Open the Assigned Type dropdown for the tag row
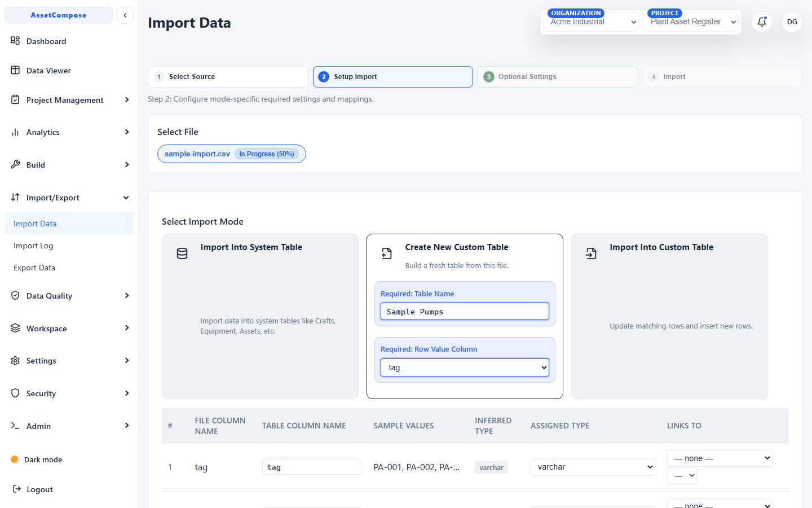812x508 pixels. point(593,467)
